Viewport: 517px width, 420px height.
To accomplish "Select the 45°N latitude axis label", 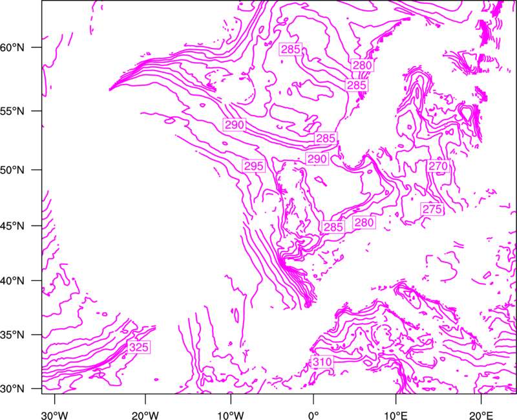I will coord(12,226).
